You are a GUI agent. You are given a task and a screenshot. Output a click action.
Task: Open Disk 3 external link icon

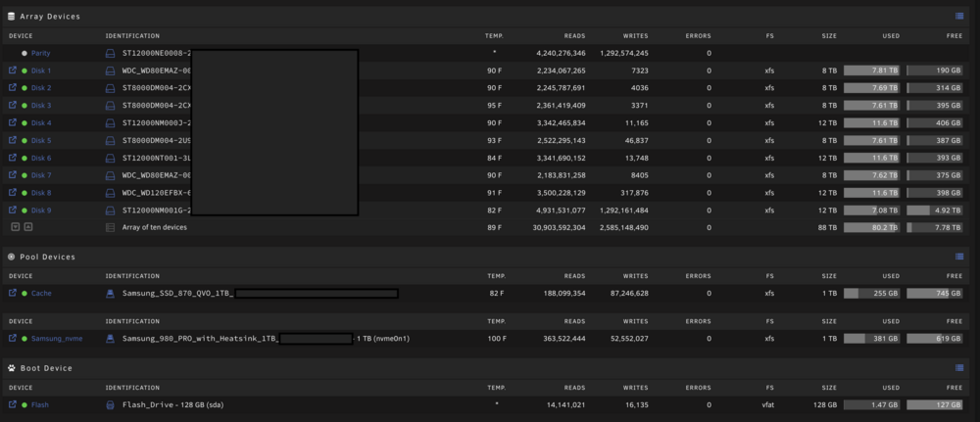coord(13,106)
